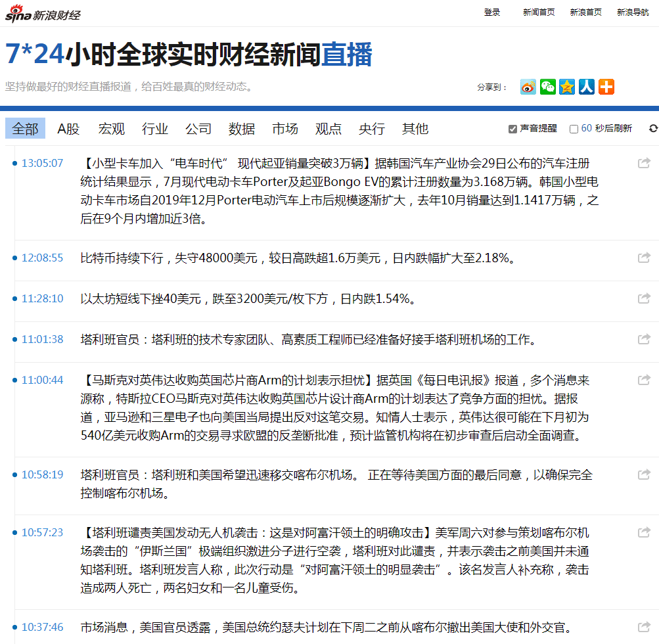Click the 11:00:44 timestamp
Image resolution: width=659 pixels, height=644 pixels.
point(42,380)
